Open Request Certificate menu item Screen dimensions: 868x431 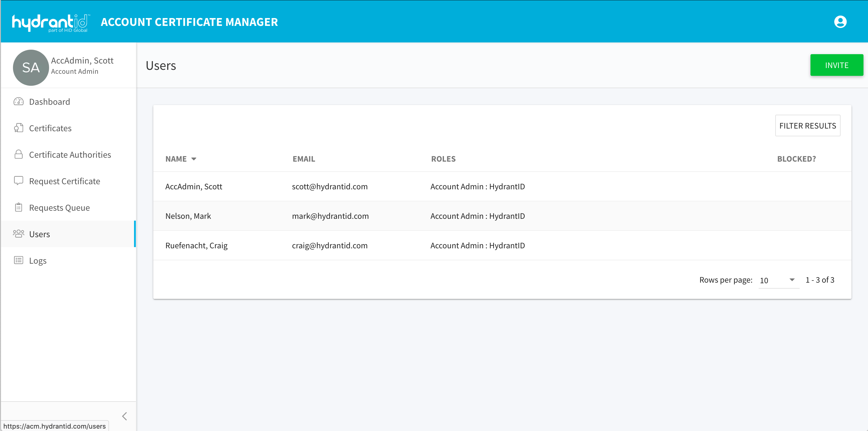(68, 181)
